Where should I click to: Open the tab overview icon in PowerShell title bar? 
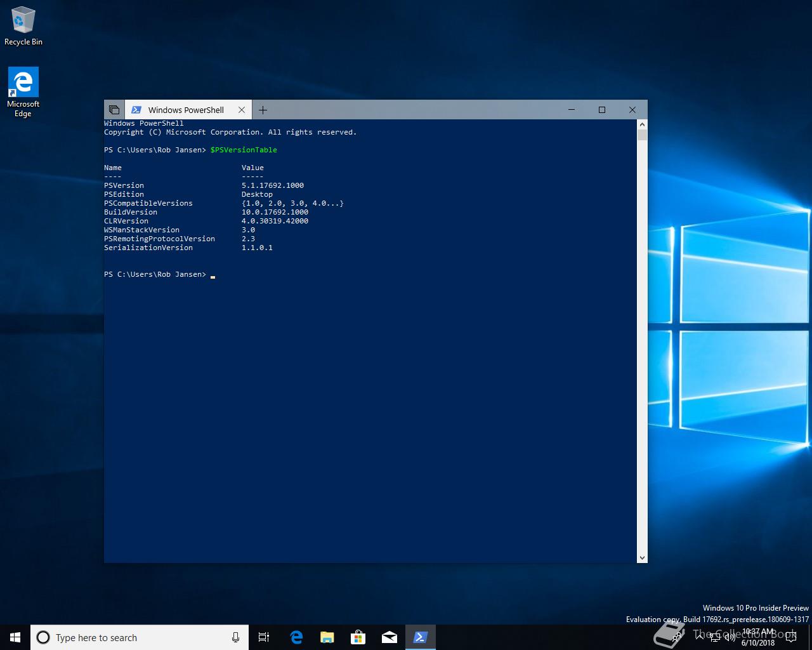(114, 110)
